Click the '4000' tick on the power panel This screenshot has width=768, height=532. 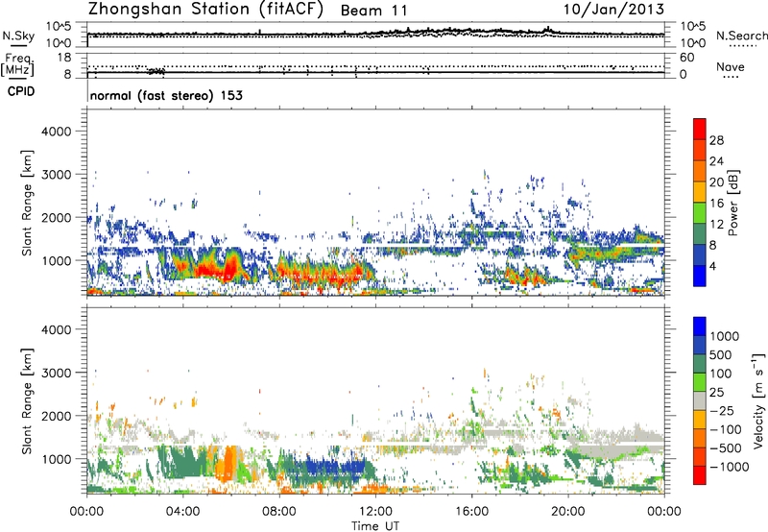click(x=56, y=131)
